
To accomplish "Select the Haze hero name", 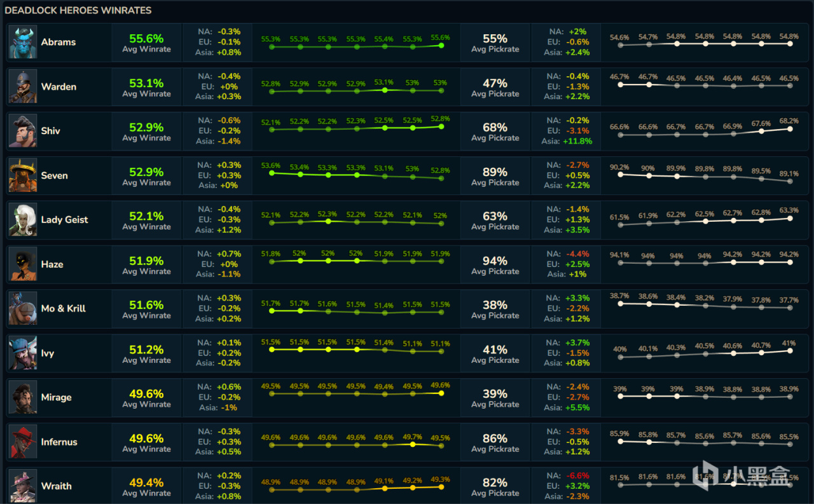I will pyautogui.click(x=52, y=264).
